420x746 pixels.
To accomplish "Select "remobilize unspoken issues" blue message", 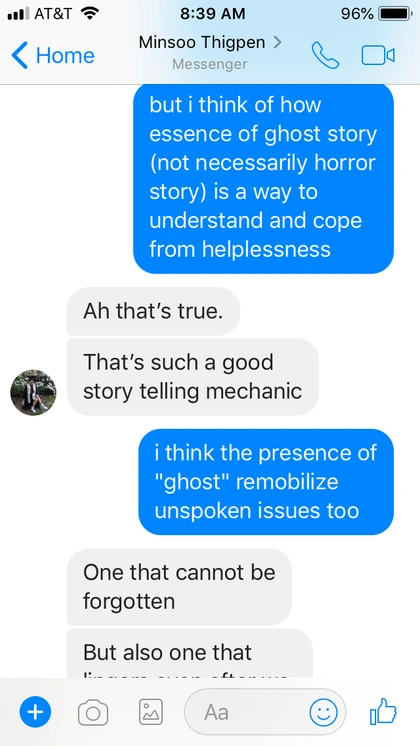I will click(x=266, y=481).
